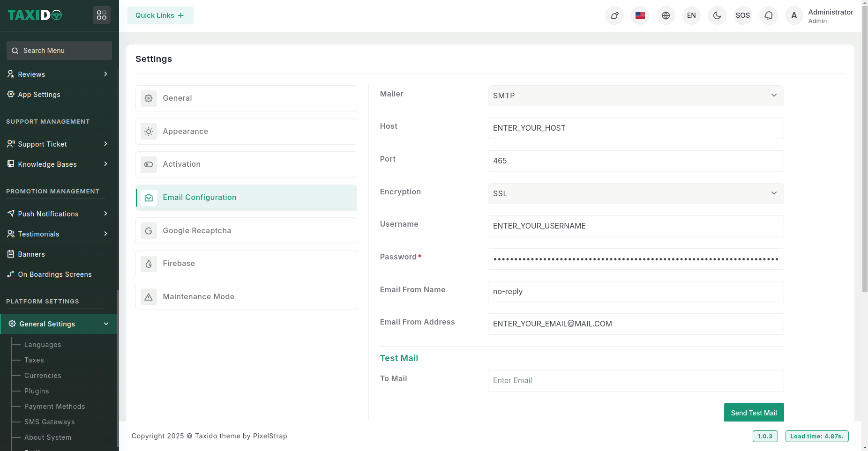Open the EN language selector
The height and width of the screenshot is (451, 868).
point(691,15)
